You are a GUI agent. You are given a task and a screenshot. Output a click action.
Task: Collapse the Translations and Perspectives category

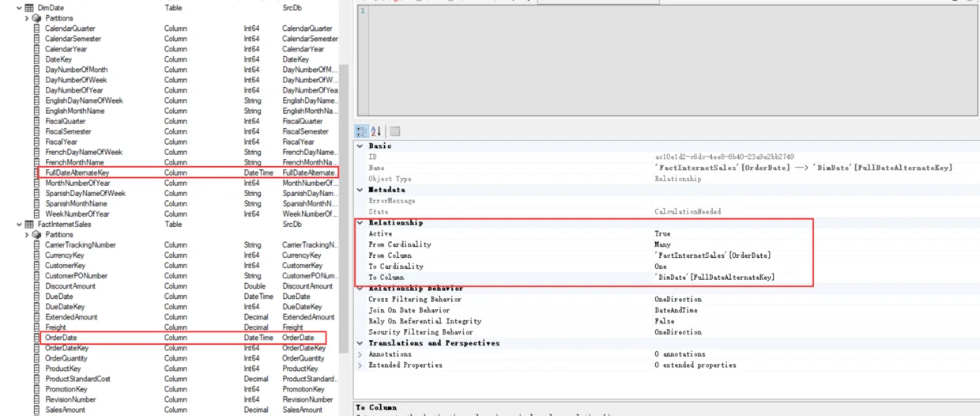(360, 343)
